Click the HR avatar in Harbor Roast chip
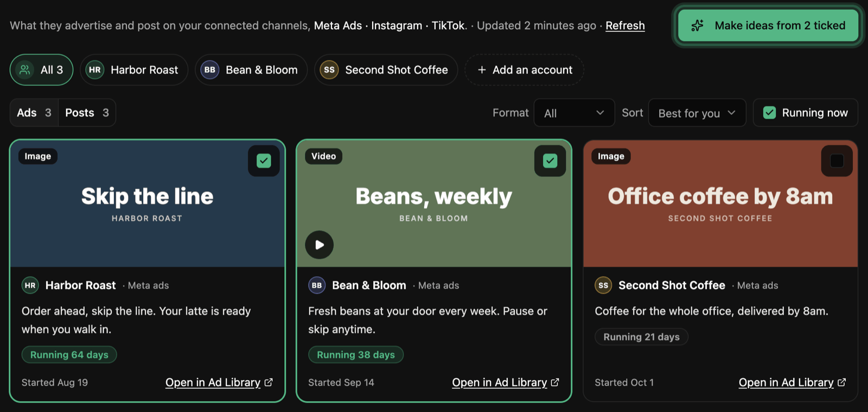This screenshot has height=412, width=868. (x=95, y=70)
